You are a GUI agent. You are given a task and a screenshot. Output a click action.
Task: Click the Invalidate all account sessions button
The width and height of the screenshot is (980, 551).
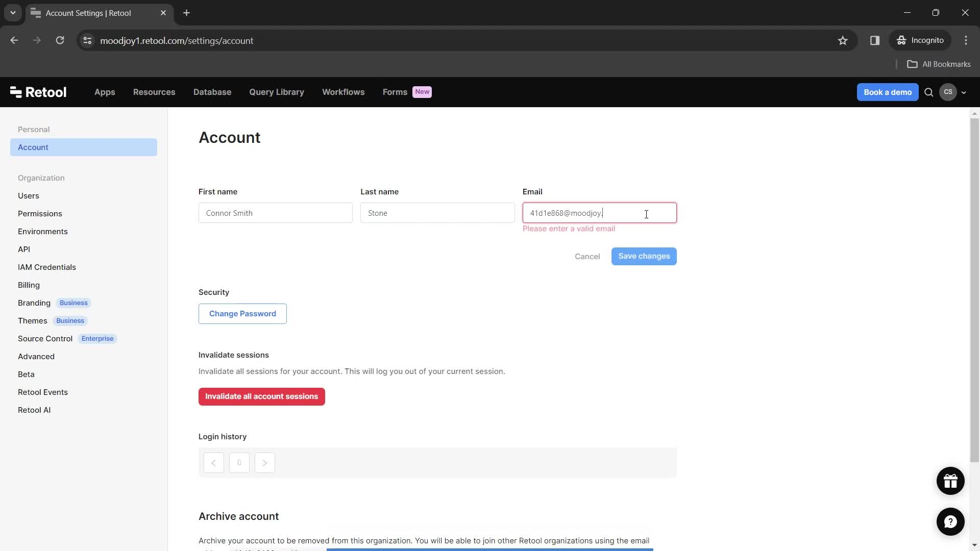(x=262, y=396)
